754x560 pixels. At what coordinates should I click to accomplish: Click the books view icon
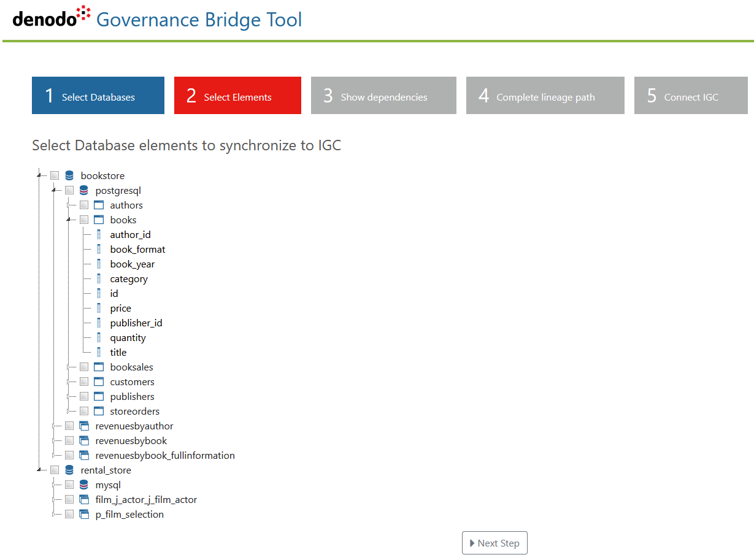tap(99, 220)
